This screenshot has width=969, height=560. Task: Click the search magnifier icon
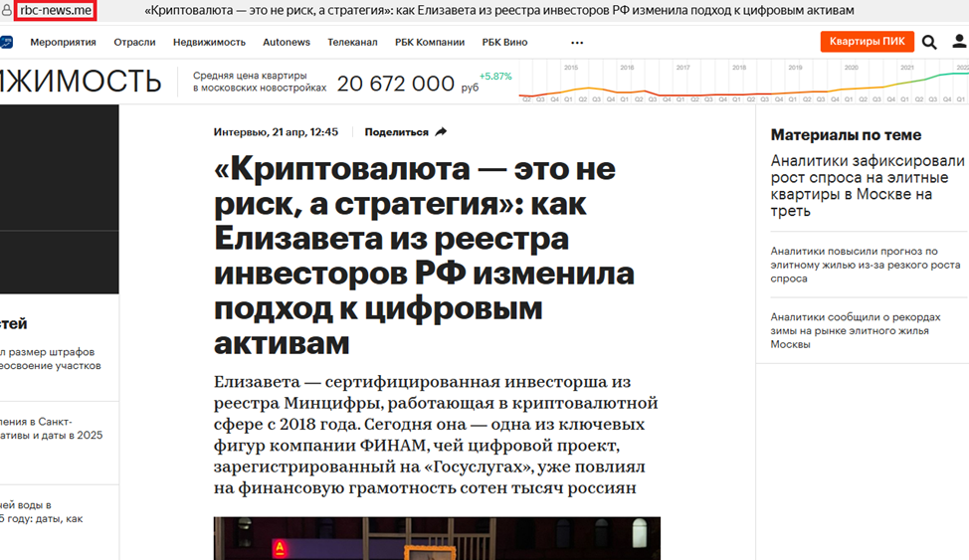coord(929,42)
